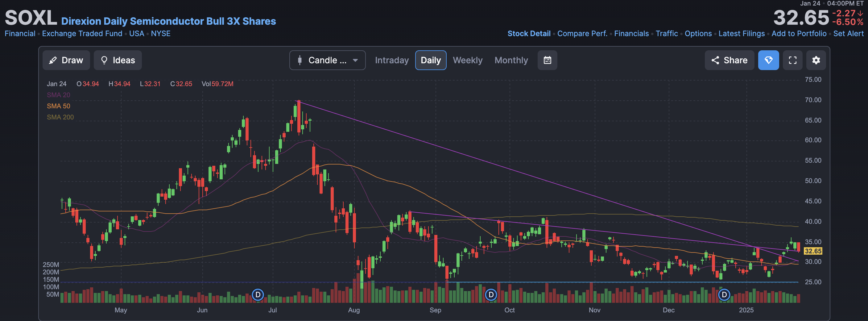This screenshot has height=321, width=868.
Task: Click the USA country link
Action: pos(136,34)
